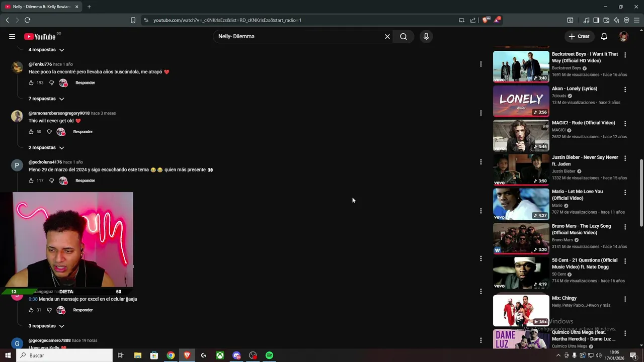Open Google Chrome from the taskbar
Viewport: 644px width, 362px height.
171,355
